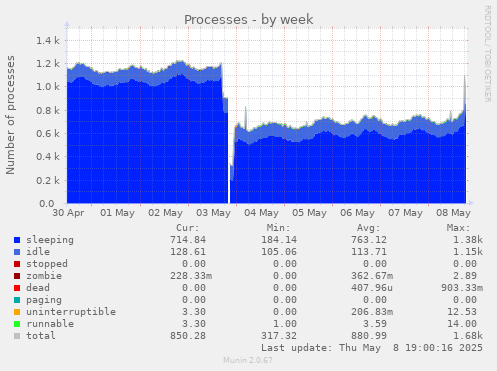Click idle minimum value 105.06
Screen dimensions: 497x371
(x=279, y=252)
